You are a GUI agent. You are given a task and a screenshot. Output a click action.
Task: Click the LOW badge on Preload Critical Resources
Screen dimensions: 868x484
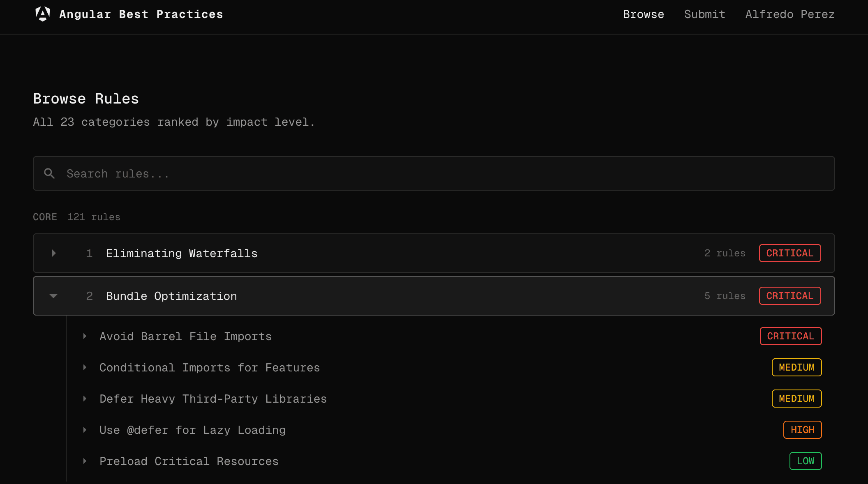click(x=805, y=461)
